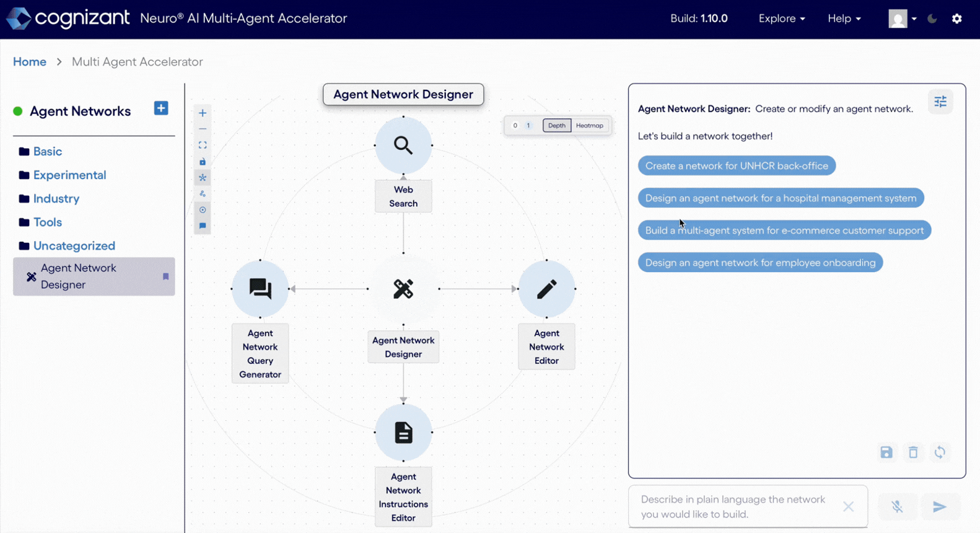The height and width of the screenshot is (533, 980).
Task: Open the Explore dropdown menu
Action: pyautogui.click(x=782, y=19)
